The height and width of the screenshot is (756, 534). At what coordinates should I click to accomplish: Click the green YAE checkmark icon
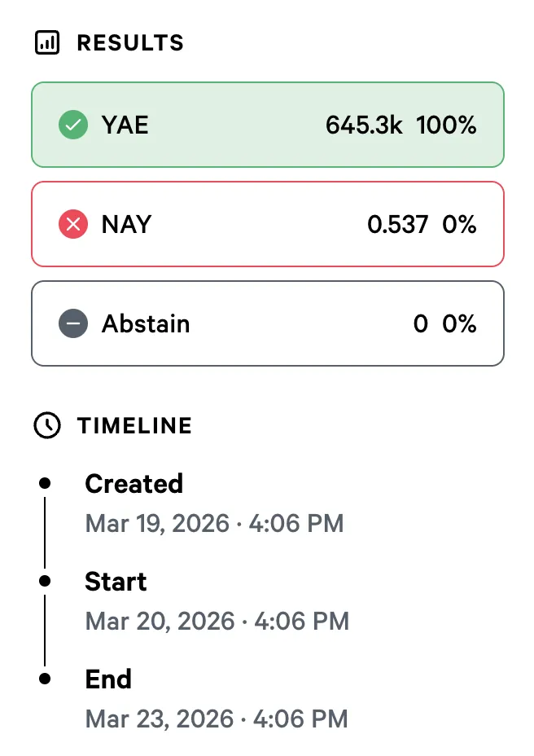pos(73,125)
